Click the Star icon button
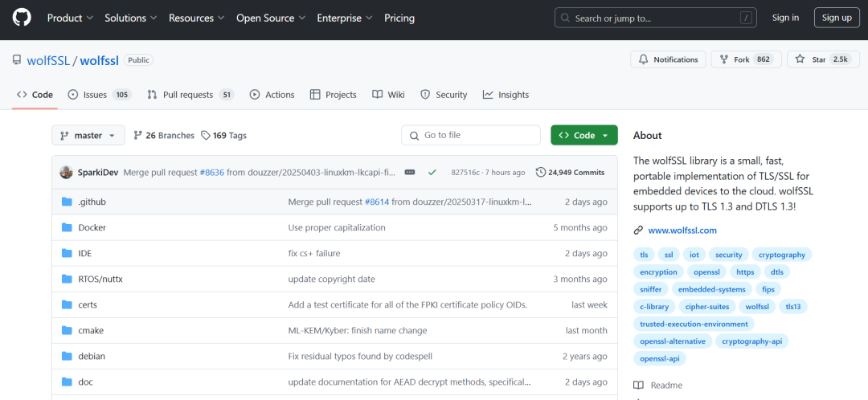868x400 pixels. coord(800,59)
